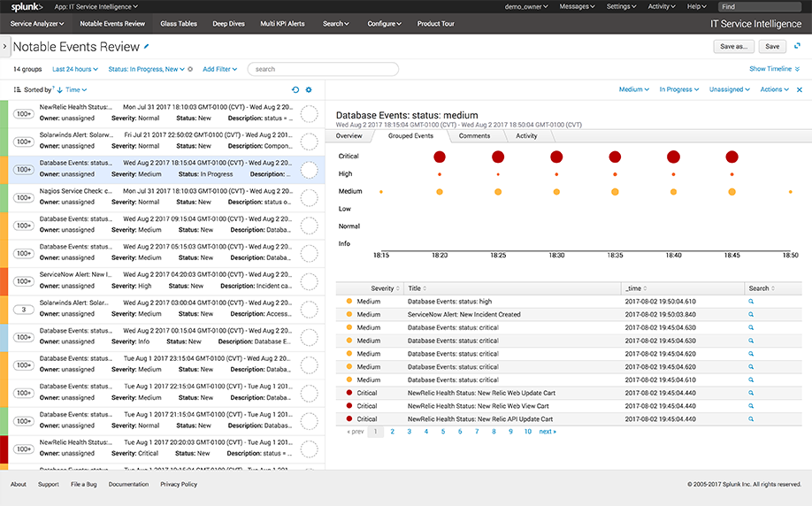This screenshot has height=506, width=812.
Task: Click the medium event dot at 18:25
Action: pos(498,192)
